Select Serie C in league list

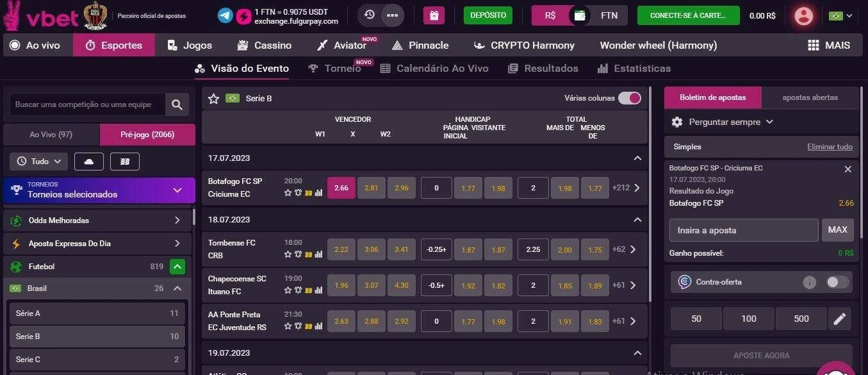pos(97,360)
